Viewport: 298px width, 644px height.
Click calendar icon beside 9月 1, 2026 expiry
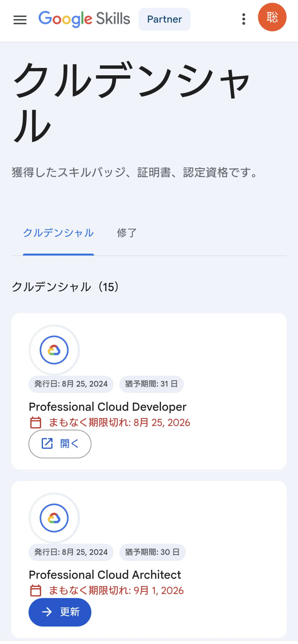coord(36,590)
